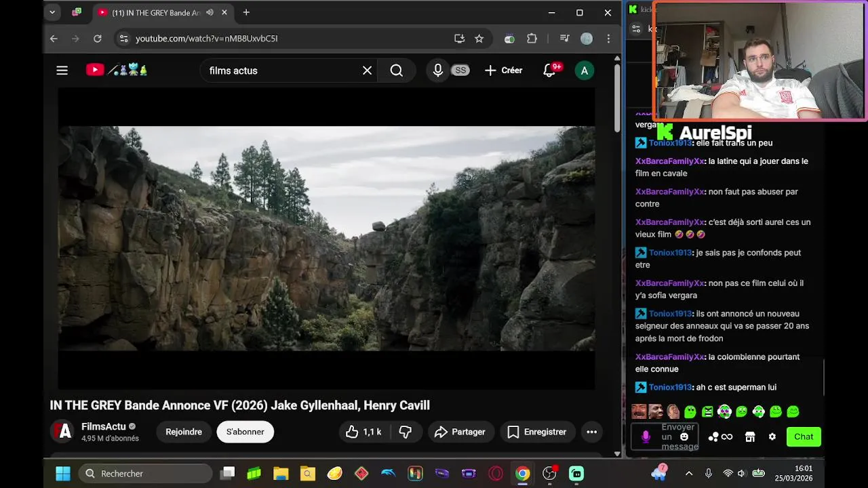This screenshot has width=868, height=488.
Task: Save the video with Enregistrer
Action: coord(537,432)
